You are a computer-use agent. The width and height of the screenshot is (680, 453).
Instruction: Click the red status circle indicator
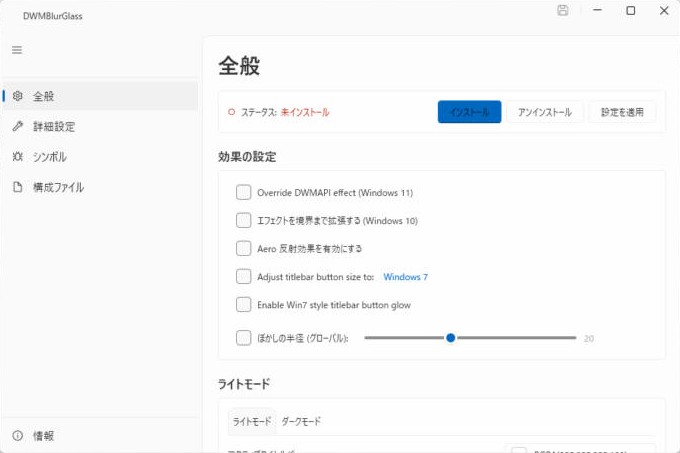pyautogui.click(x=231, y=112)
